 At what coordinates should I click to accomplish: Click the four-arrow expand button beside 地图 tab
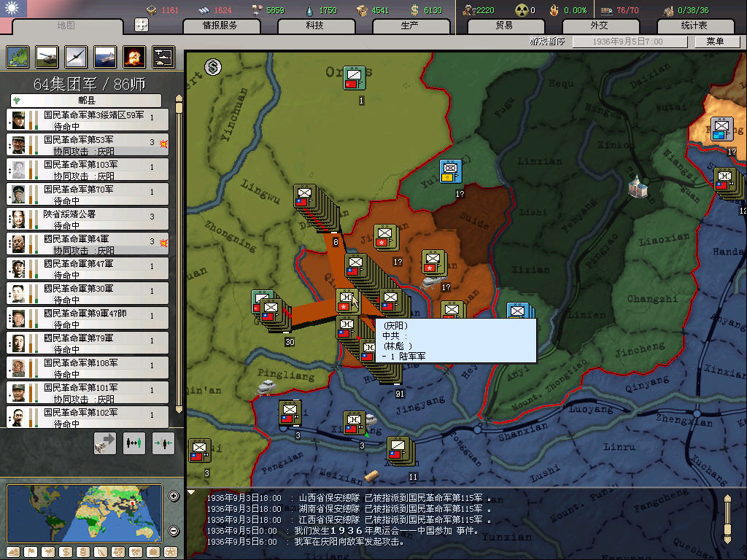click(x=142, y=26)
